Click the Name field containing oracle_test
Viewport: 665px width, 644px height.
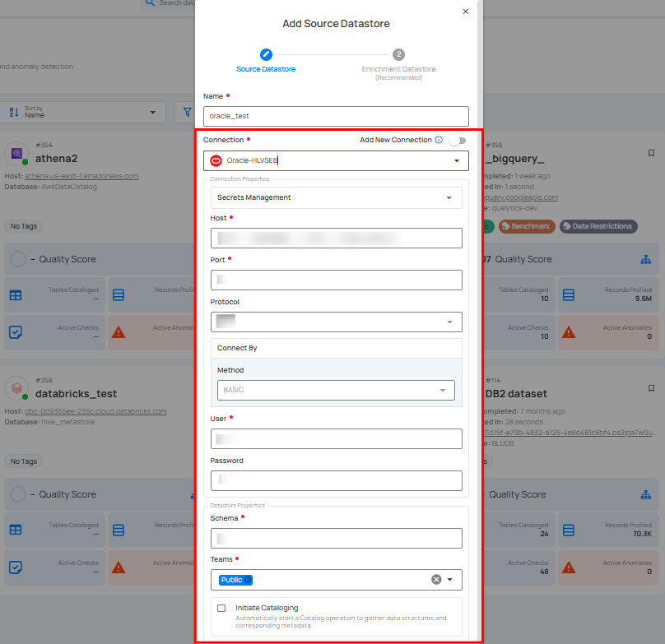tap(336, 116)
